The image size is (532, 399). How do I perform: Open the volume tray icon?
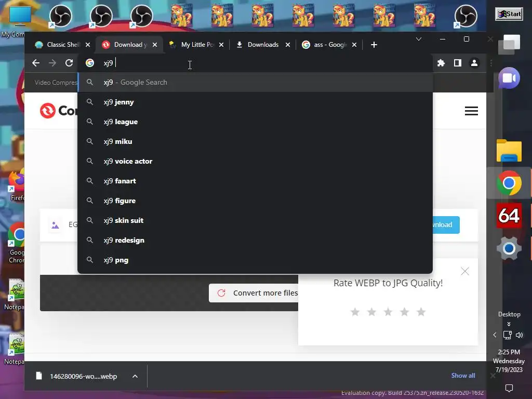tap(519, 335)
